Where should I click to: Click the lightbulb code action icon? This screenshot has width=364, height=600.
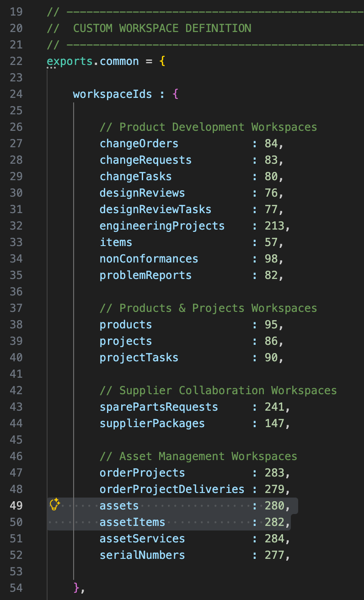coord(54,505)
